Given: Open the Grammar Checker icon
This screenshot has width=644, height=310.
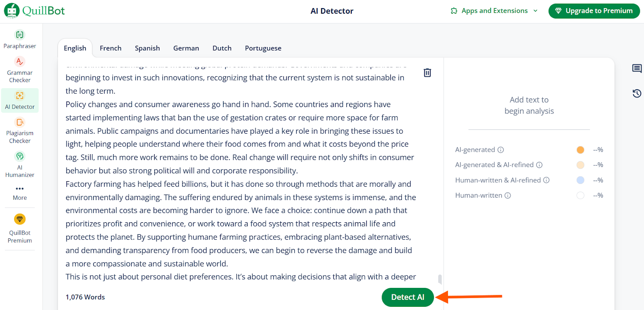Looking at the screenshot, I should pos(20,61).
